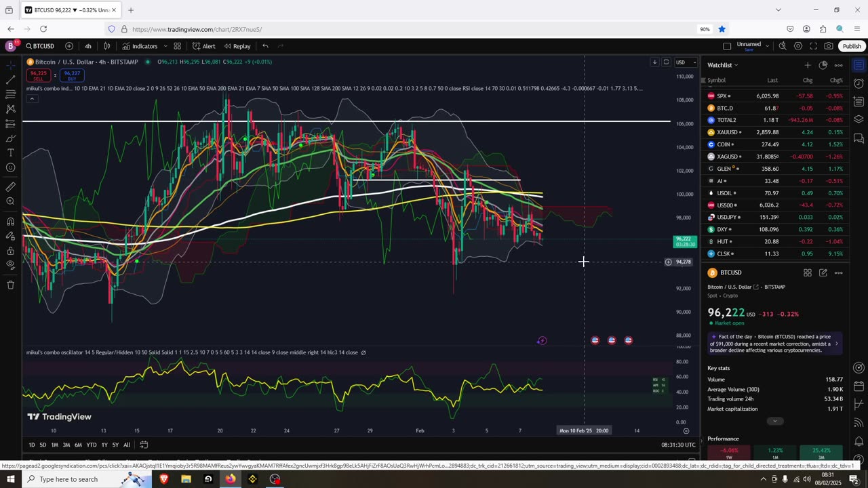Select COIN row in the watchlist
The image size is (868, 488).
click(x=774, y=144)
